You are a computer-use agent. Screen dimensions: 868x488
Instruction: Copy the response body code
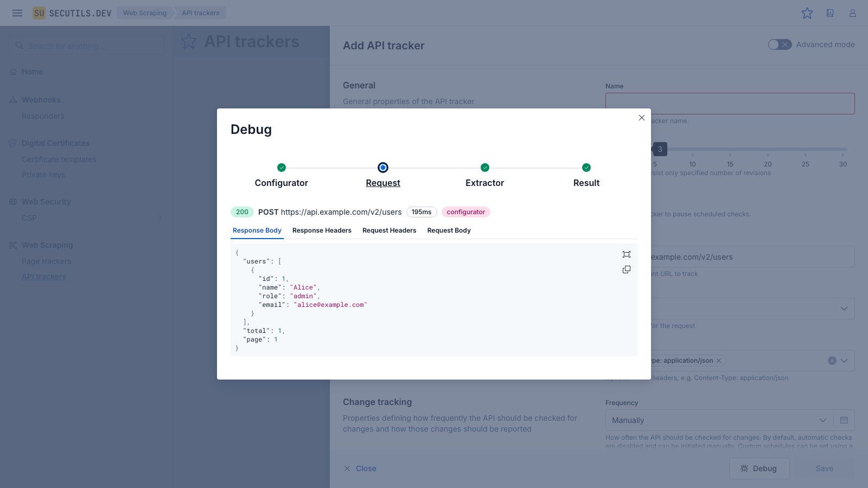pyautogui.click(x=627, y=269)
